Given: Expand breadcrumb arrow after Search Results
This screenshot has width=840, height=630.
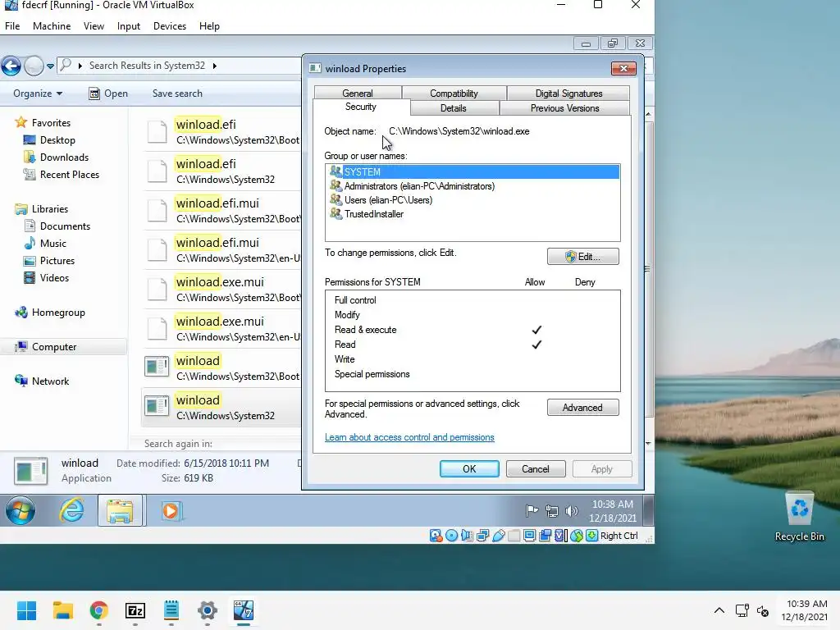Looking at the screenshot, I should click(215, 66).
